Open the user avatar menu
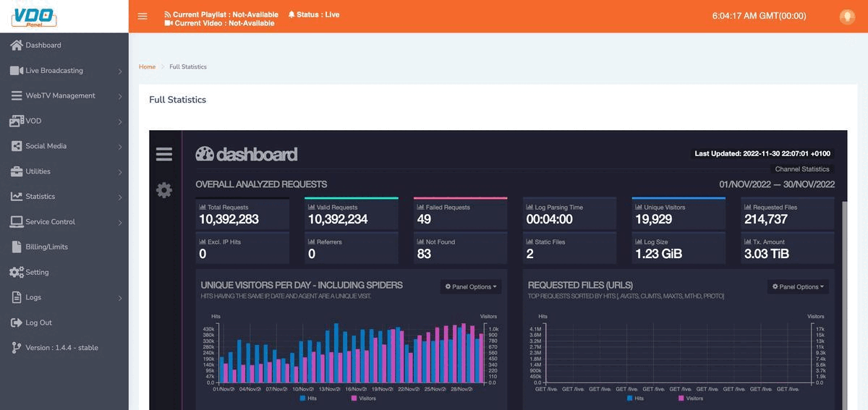Image resolution: width=868 pixels, height=410 pixels. (847, 17)
